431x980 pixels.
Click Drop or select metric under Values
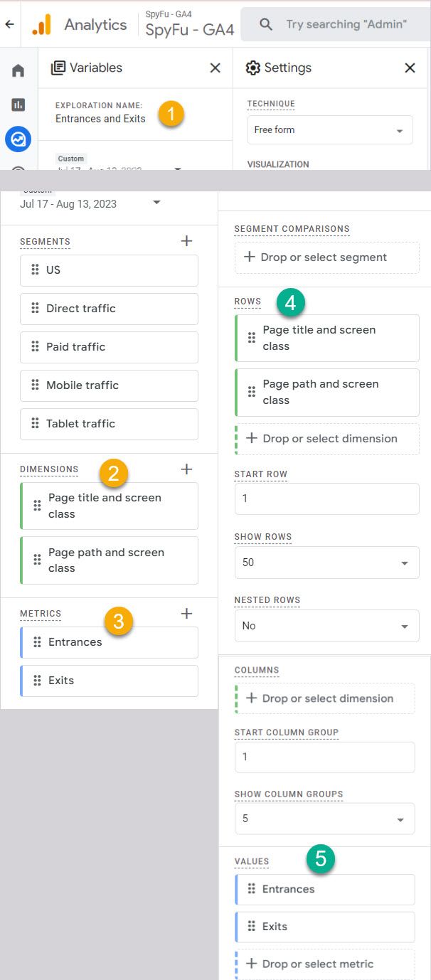325,964
